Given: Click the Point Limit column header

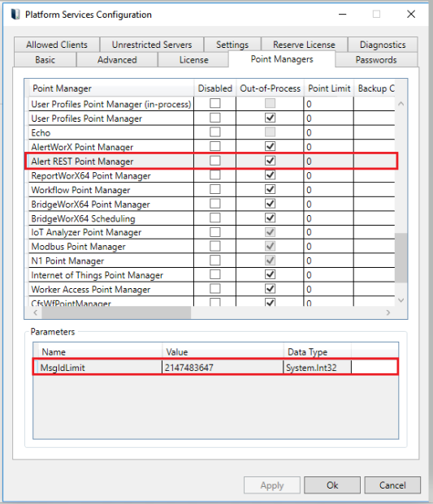Looking at the screenshot, I should 329,88.
